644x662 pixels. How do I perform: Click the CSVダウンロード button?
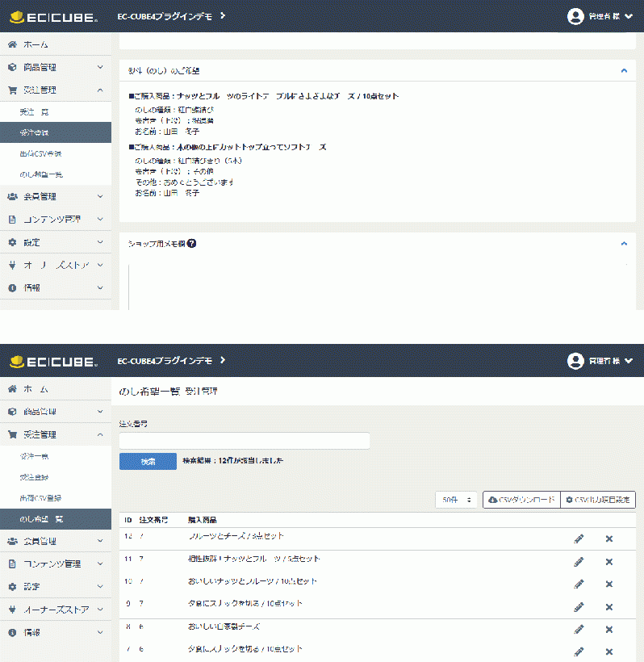pos(521,500)
